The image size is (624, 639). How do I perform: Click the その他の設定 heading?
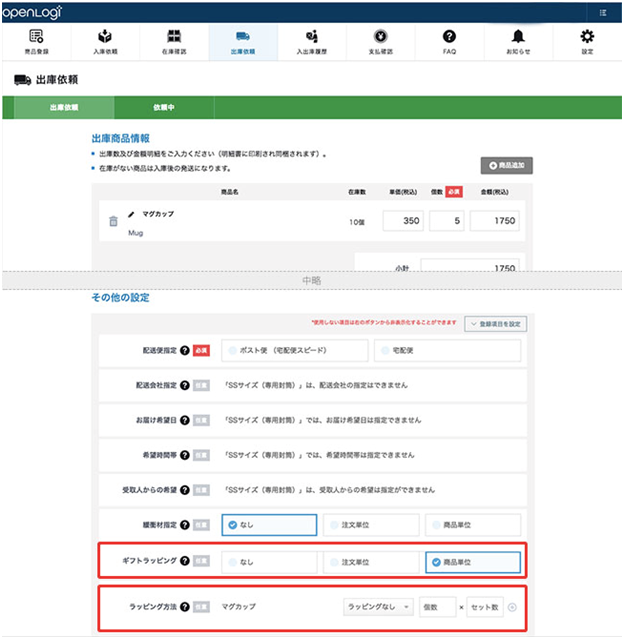(x=120, y=297)
